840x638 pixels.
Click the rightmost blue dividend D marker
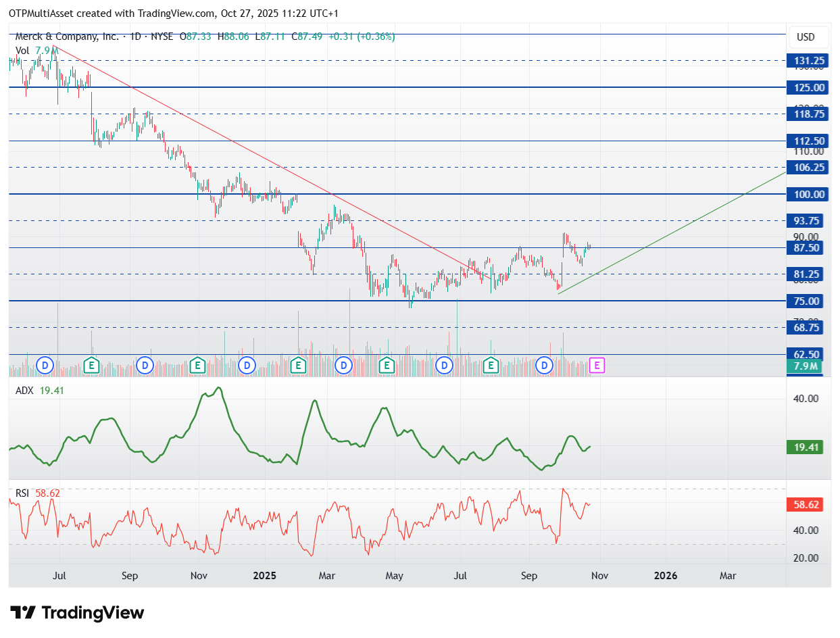(545, 366)
